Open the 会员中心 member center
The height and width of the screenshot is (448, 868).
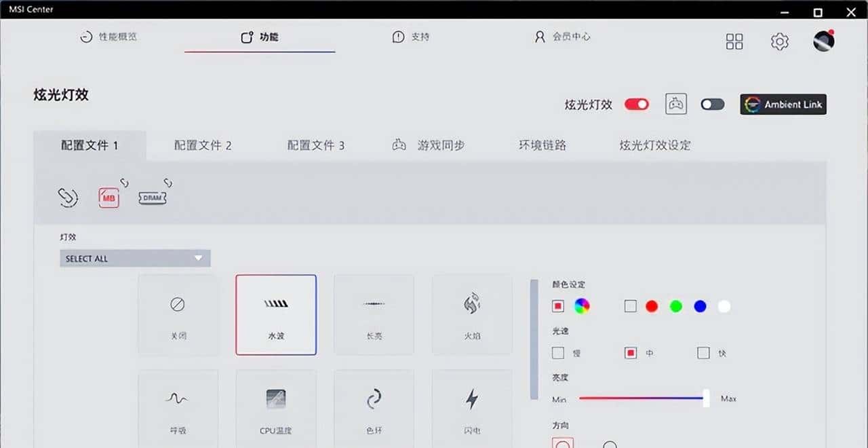(563, 37)
